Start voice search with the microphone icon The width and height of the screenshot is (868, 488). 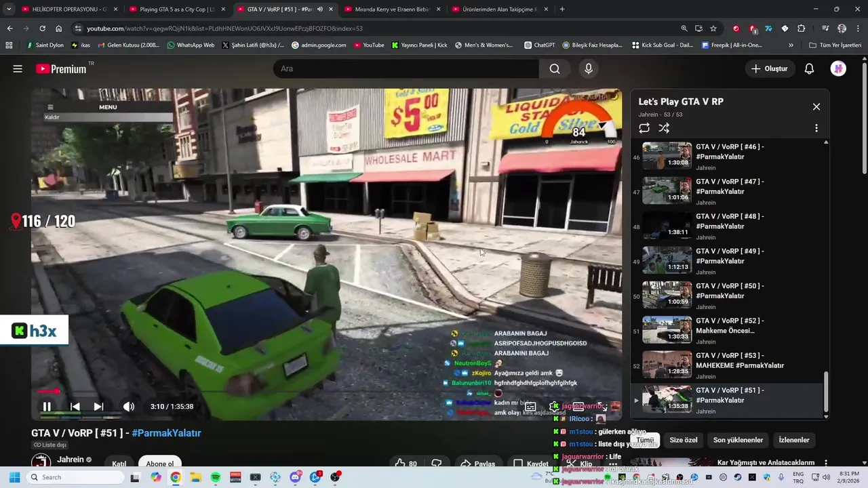(589, 68)
